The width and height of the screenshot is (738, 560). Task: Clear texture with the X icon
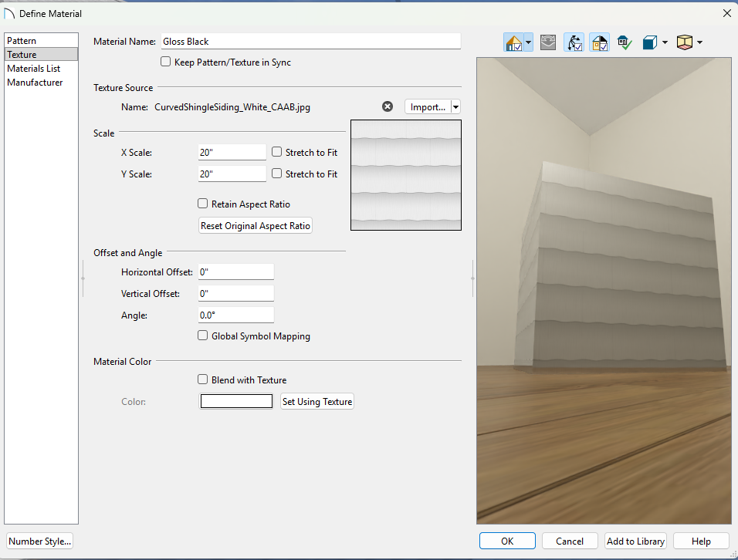[388, 107]
